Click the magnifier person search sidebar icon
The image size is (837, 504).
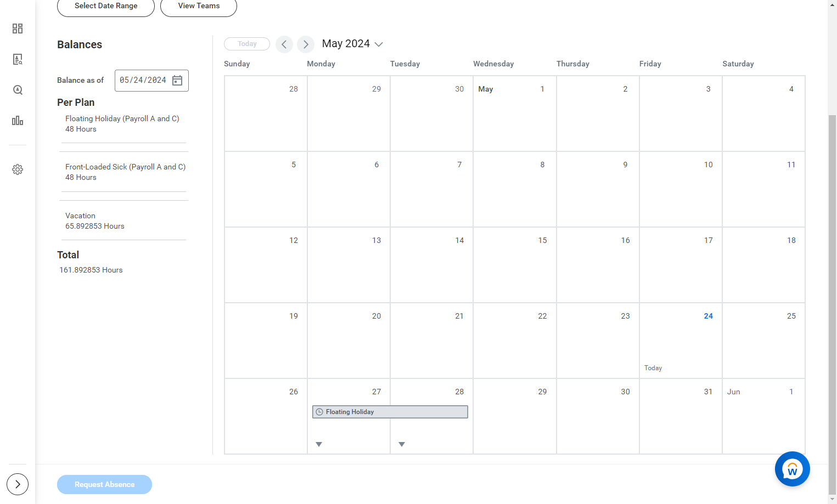click(x=18, y=90)
